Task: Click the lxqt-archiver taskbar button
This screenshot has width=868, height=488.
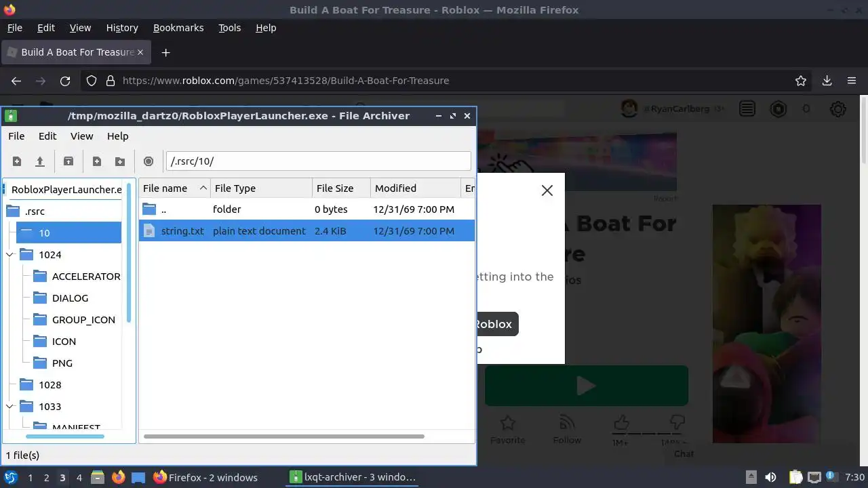Action: click(x=353, y=477)
